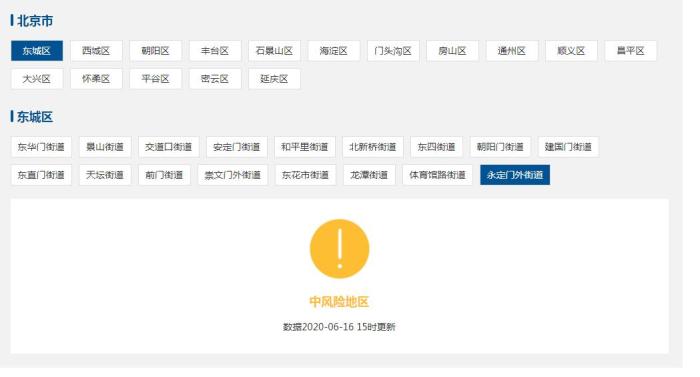Click the 北京市 section heading
Image resolution: width=700 pixels, height=377 pixels.
pyautogui.click(x=35, y=21)
